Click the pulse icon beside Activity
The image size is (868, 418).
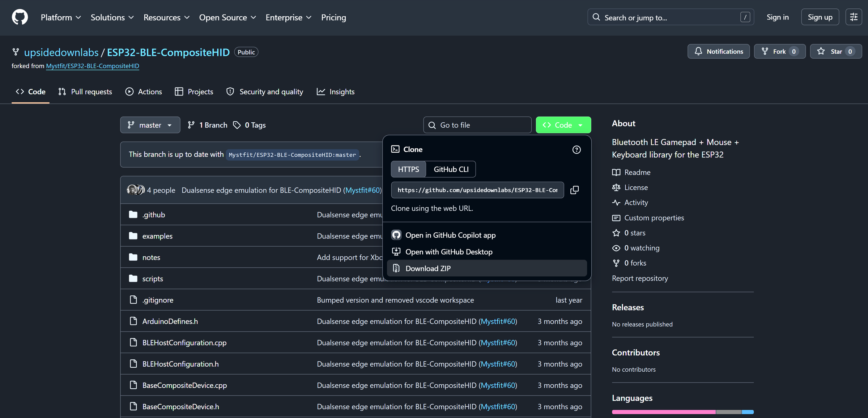(x=616, y=203)
